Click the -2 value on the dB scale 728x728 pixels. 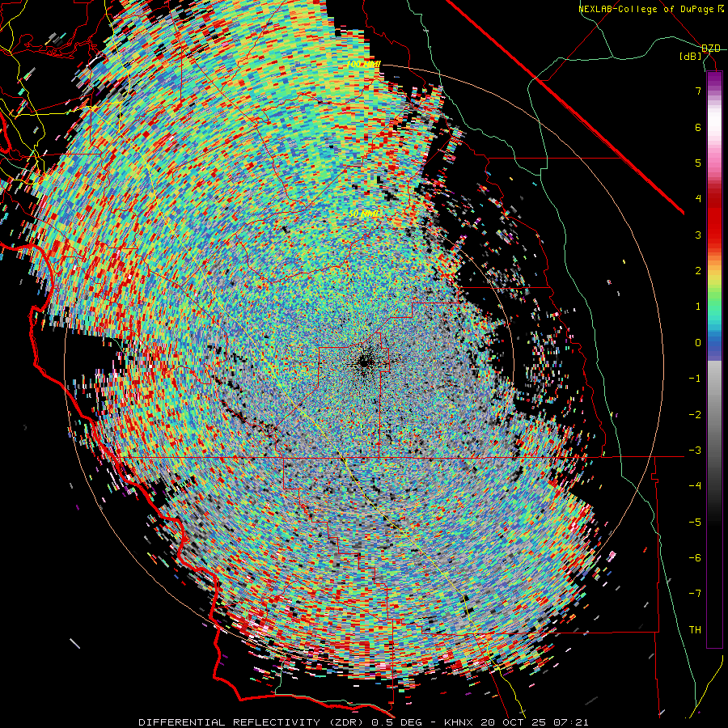pyautogui.click(x=695, y=414)
